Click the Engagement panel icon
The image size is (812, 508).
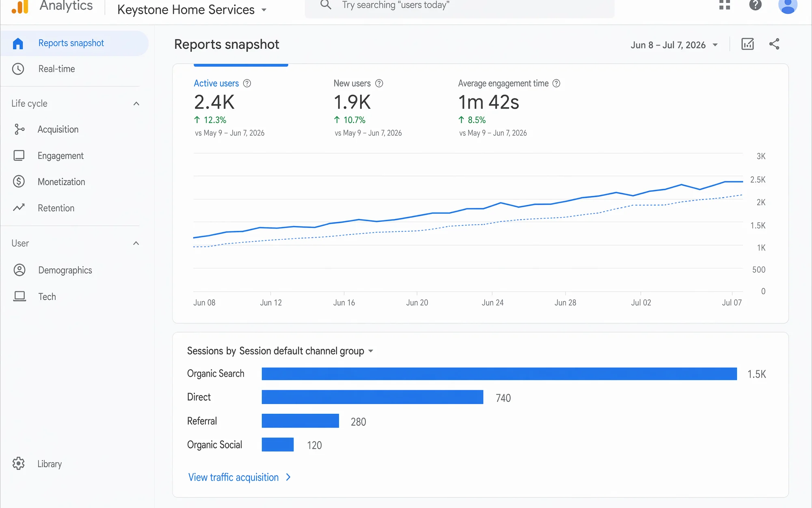(19, 156)
